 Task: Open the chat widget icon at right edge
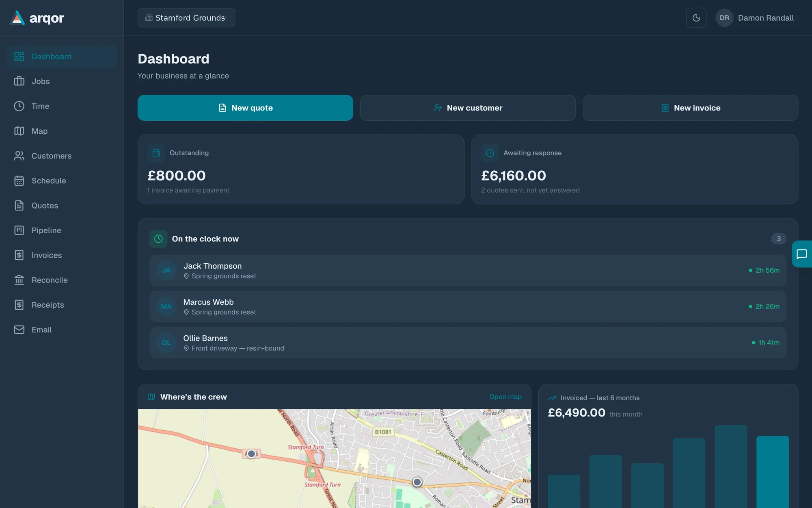802,254
